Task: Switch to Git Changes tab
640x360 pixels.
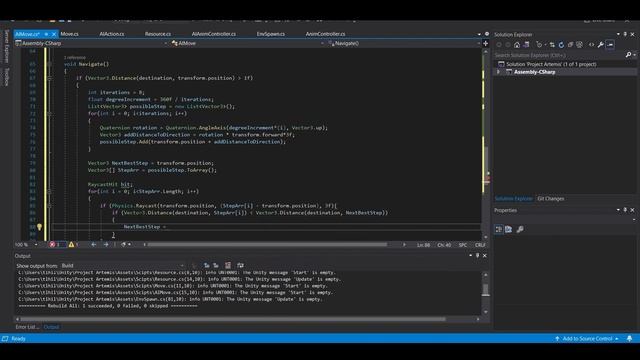Action: click(551, 199)
